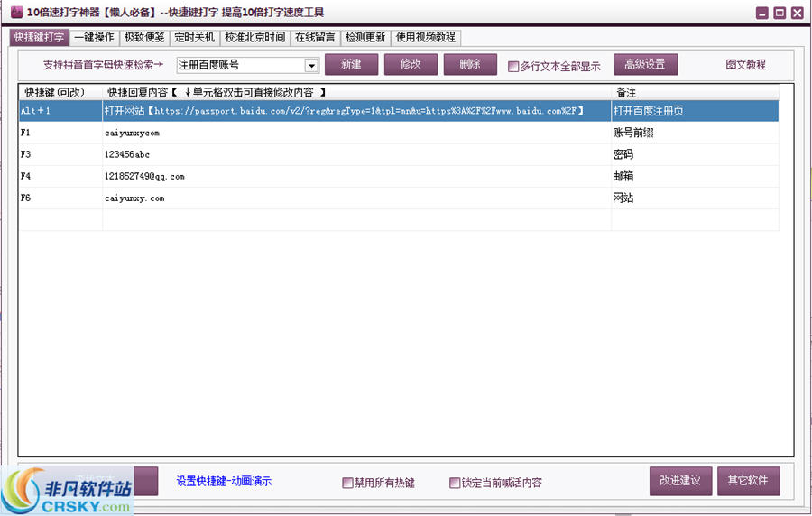
Task: Minimize the window
Action: coord(761,13)
